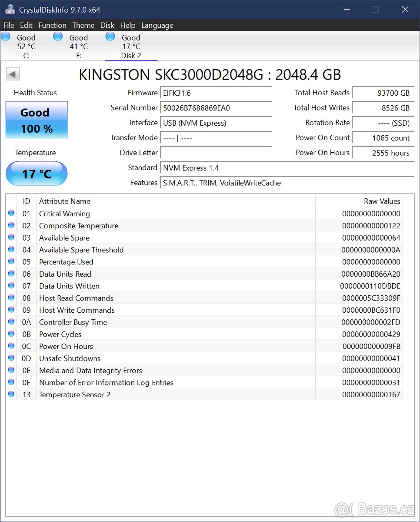
Task: Click status orb beside Composite Temperature
Action: tap(11, 225)
